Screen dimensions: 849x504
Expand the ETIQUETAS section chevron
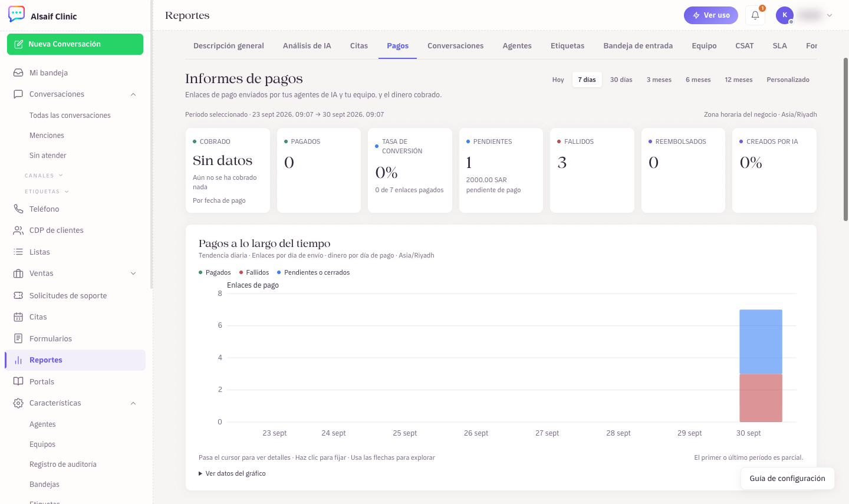[x=67, y=191]
